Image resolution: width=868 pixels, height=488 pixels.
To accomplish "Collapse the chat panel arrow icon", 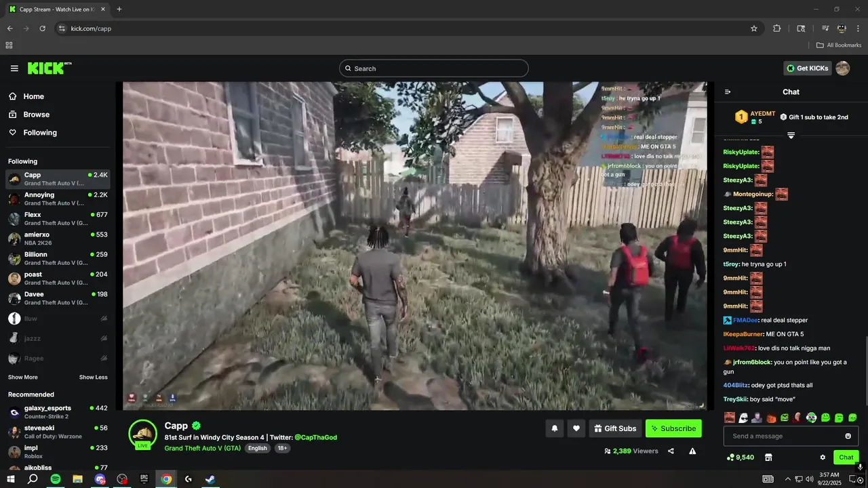I will point(728,92).
